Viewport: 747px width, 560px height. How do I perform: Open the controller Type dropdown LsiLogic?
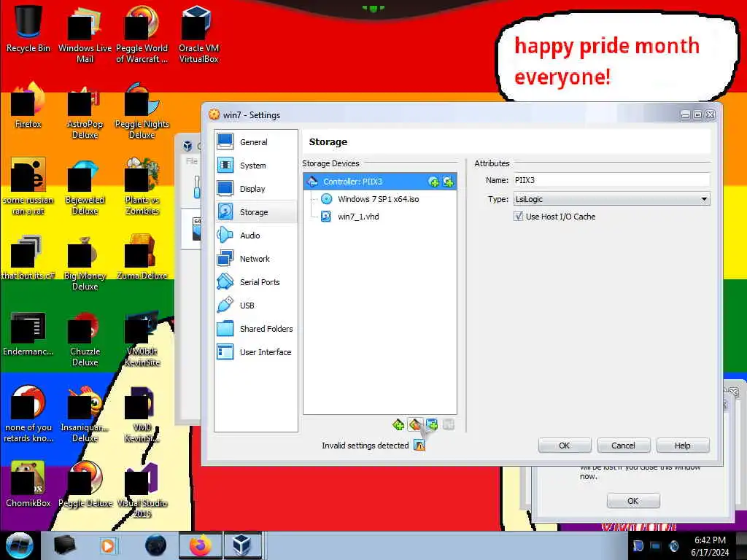coord(611,199)
